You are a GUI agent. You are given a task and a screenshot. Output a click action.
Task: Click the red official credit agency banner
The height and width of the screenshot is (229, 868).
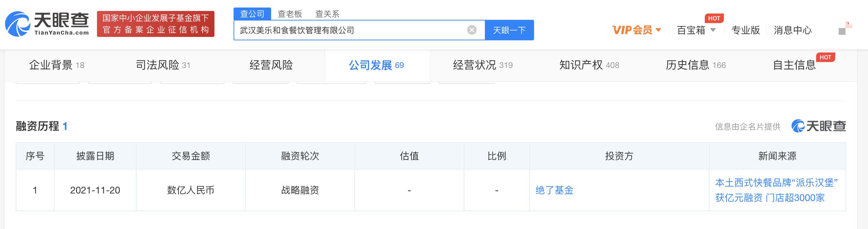pos(156,24)
